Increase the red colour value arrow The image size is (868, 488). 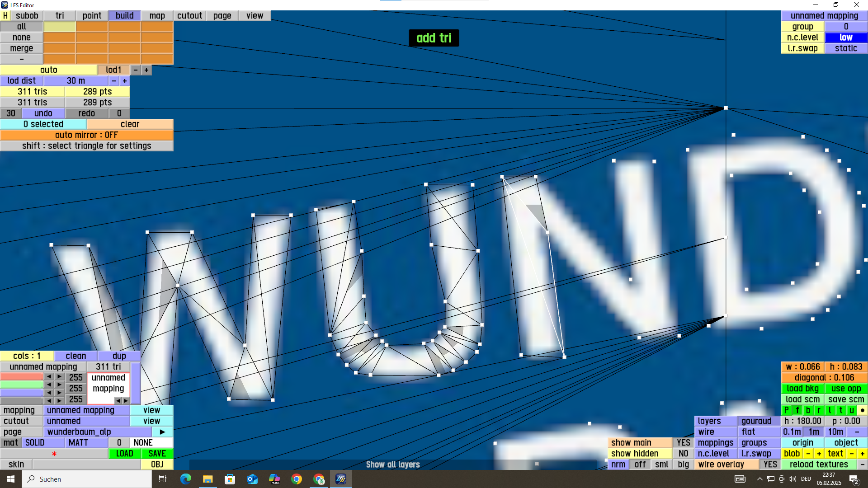60,377
